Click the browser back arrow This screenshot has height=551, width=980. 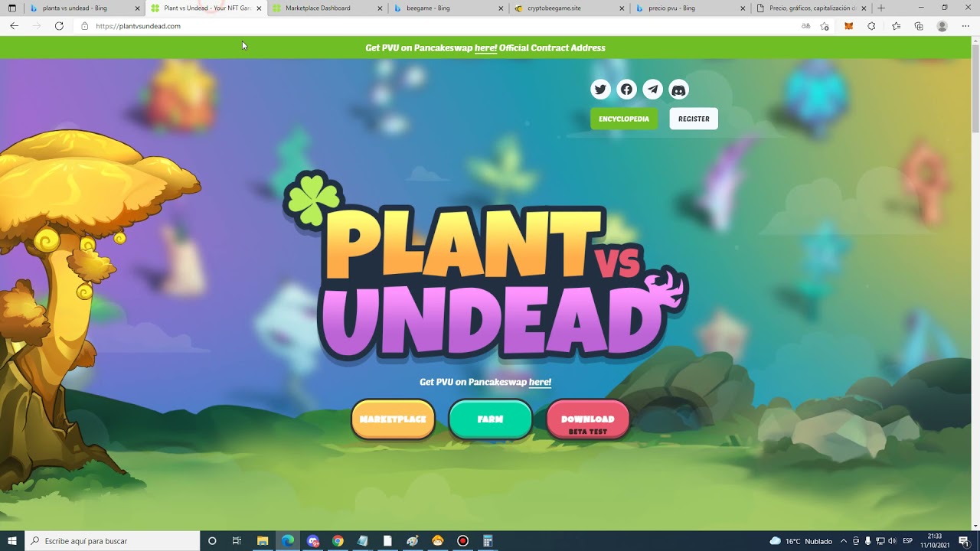coord(14,26)
